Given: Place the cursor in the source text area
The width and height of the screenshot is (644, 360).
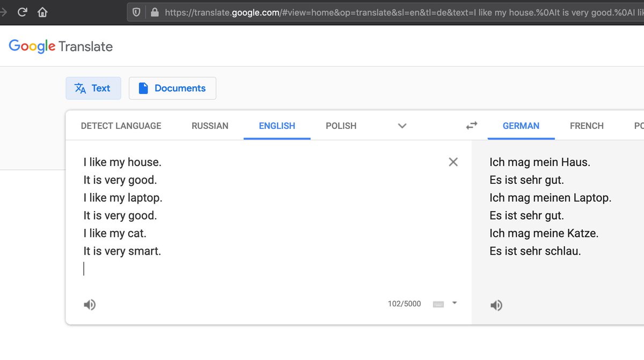Looking at the screenshot, I should coord(263,215).
